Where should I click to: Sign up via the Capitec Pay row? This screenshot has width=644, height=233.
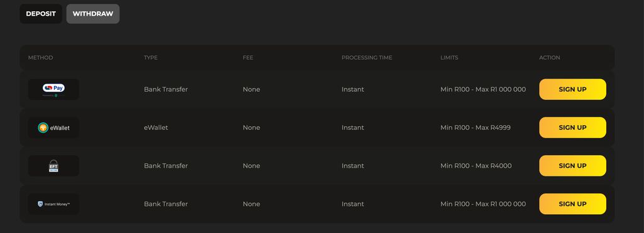pyautogui.click(x=572, y=89)
